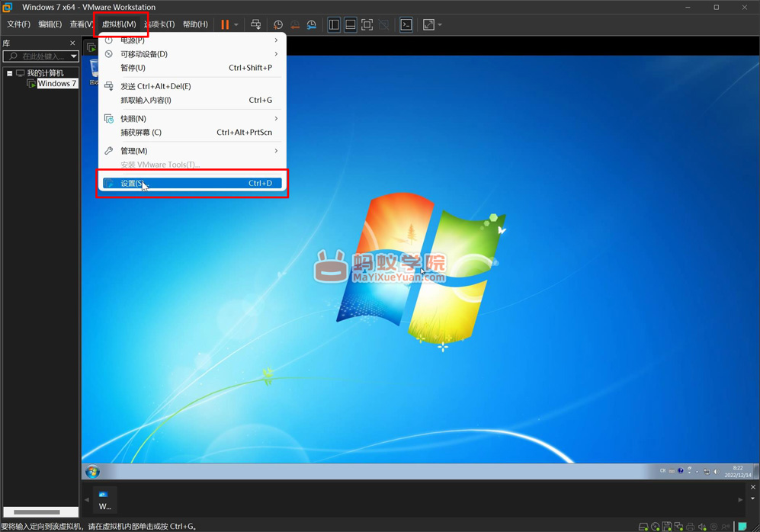This screenshot has height=532, width=760.
Task: Select the W... VM thumbnail in thumbnail bar
Action: coord(104,500)
